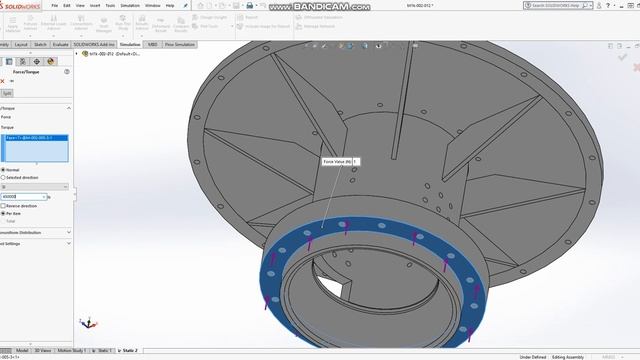Click the Split tab in Force/Torque
The image size is (640, 360).
(x=7, y=93)
